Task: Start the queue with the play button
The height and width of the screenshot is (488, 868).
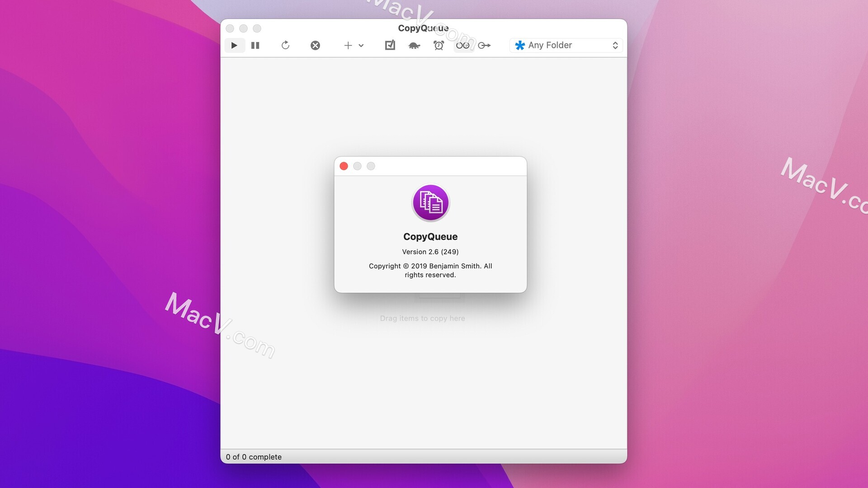Action: tap(234, 45)
